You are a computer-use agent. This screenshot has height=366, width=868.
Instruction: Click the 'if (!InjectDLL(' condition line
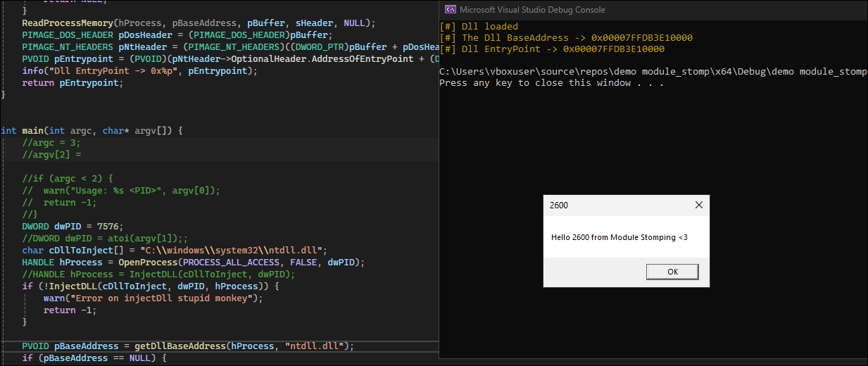pyautogui.click(x=151, y=286)
